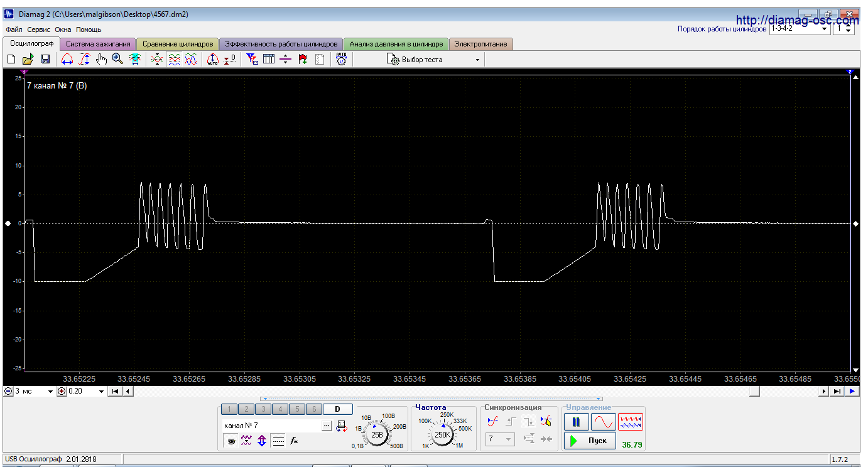Click the канал № 7 name field
The height and width of the screenshot is (467, 868).
[271, 426]
